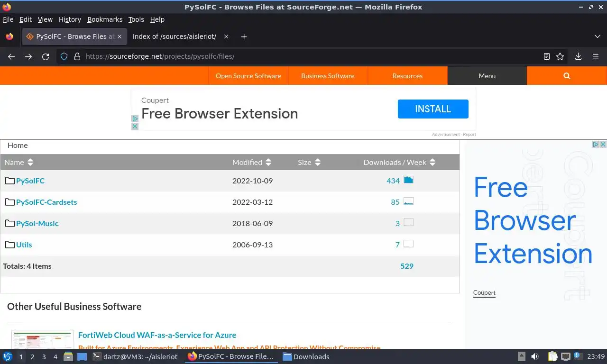Open the PySol-Music download stats chart icon

pyautogui.click(x=408, y=222)
